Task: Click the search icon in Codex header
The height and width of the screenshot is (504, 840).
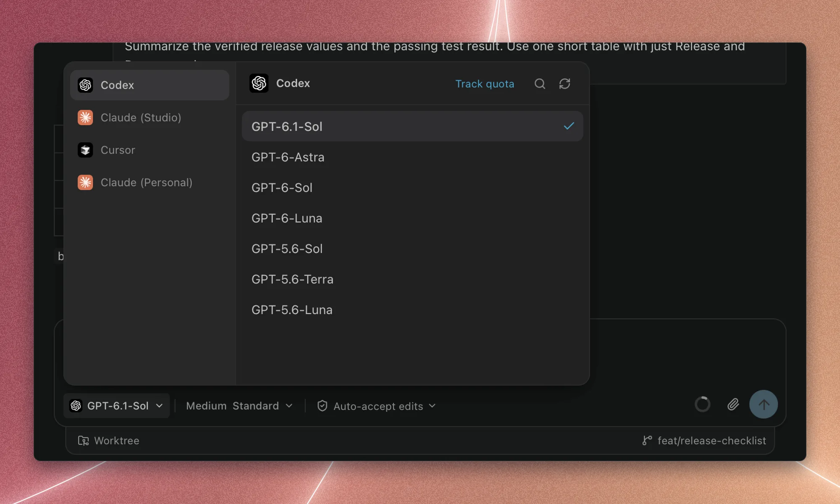Action: [x=540, y=84]
